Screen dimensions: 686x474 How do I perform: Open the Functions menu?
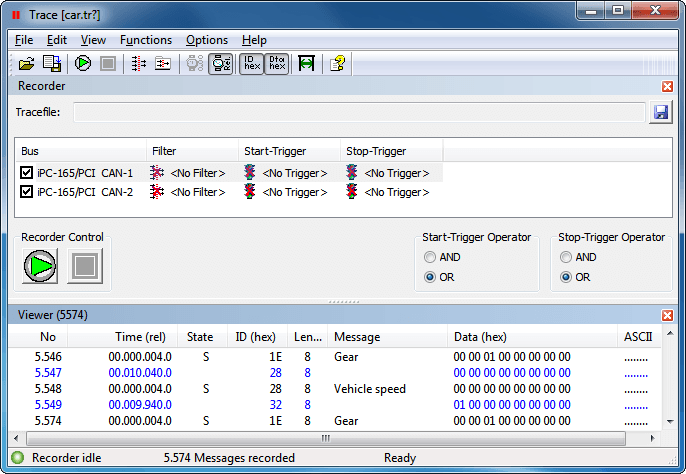146,40
